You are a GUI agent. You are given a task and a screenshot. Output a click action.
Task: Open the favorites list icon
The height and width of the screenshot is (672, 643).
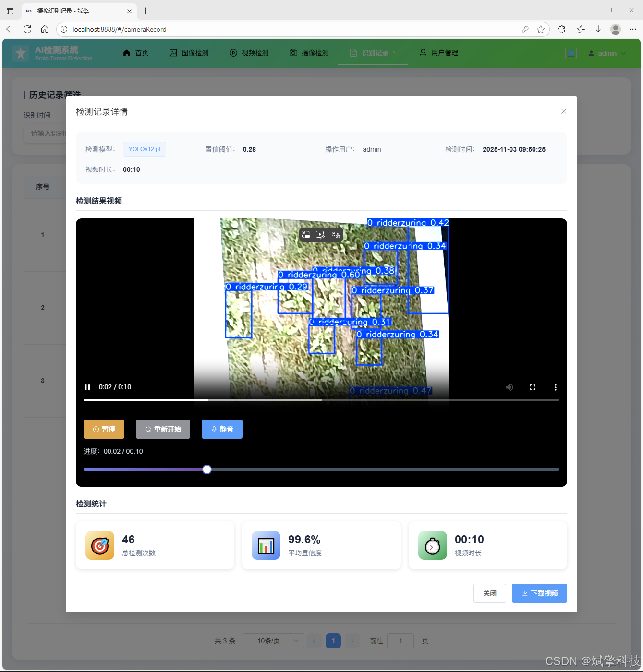pyautogui.click(x=581, y=29)
